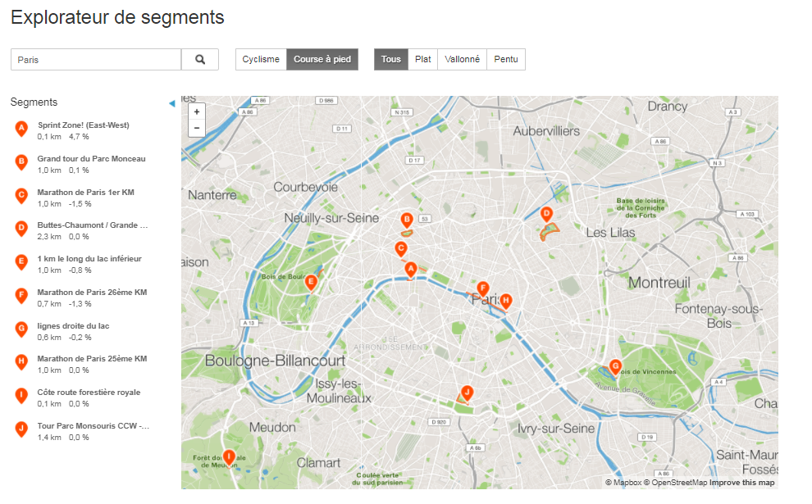Viewport: 812px width, 504px height.
Task: Open segment Tour Parc Monsouris CCW
Action: click(94, 426)
